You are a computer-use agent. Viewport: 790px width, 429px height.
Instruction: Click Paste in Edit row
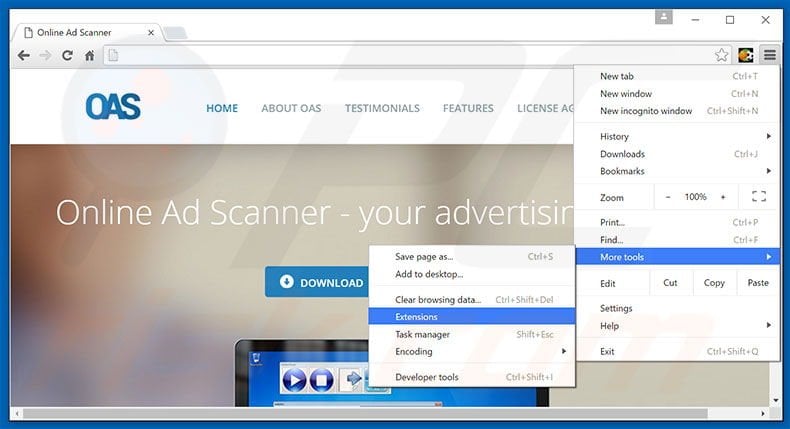tap(758, 283)
